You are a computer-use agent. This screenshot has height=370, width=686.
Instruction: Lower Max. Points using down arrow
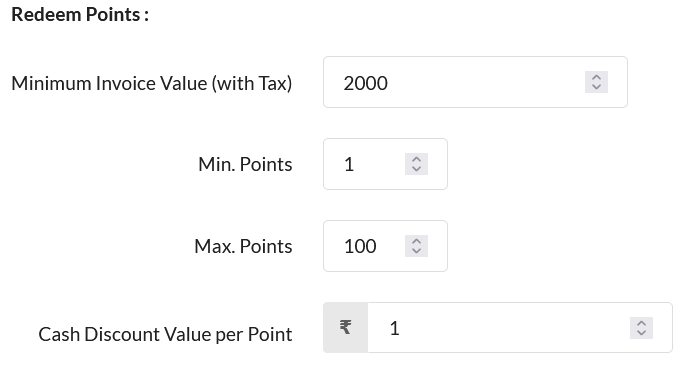point(416,251)
